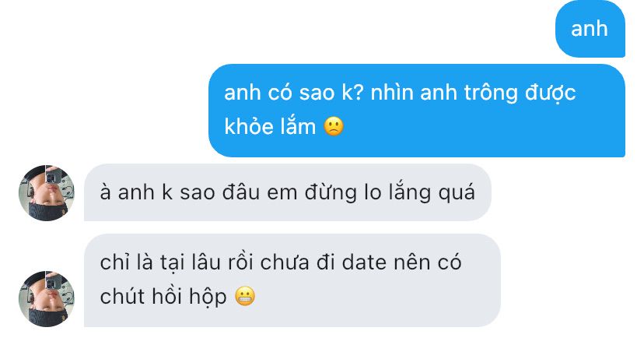Select the 'em đừng lo lắng quá' gray bubble
Screen dimensions: 644x338
pos(288,192)
